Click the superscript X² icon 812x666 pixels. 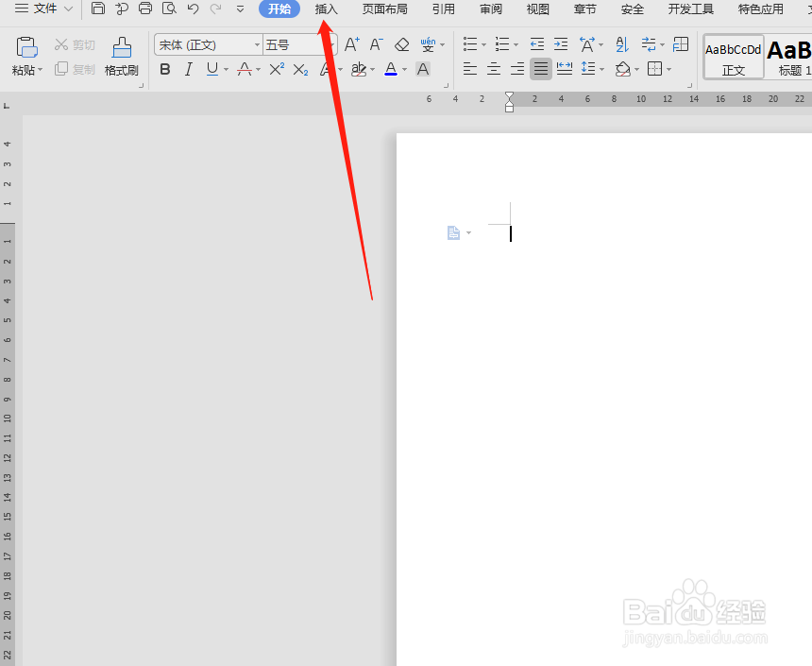277,69
